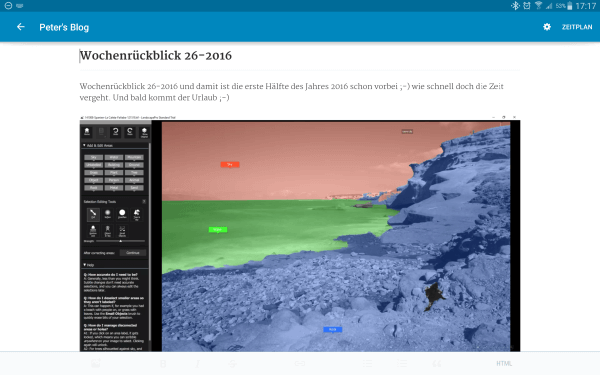600x375 pixels.
Task: Switch the editor to HTML mode
Action: (x=504, y=364)
